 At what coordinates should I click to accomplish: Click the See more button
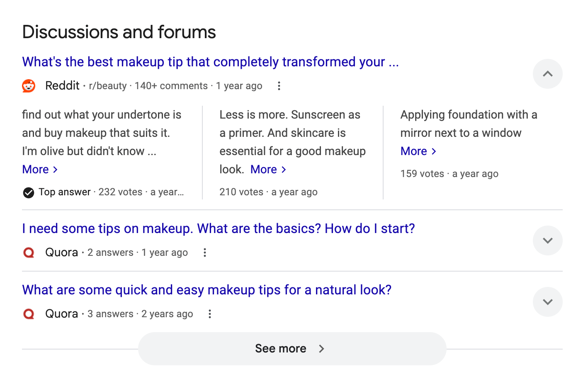292,348
